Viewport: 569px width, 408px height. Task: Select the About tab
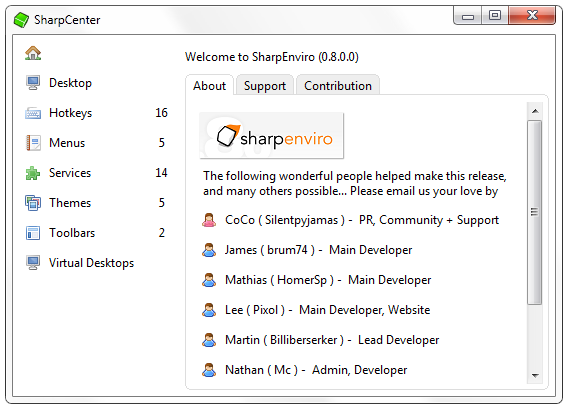[x=209, y=86]
